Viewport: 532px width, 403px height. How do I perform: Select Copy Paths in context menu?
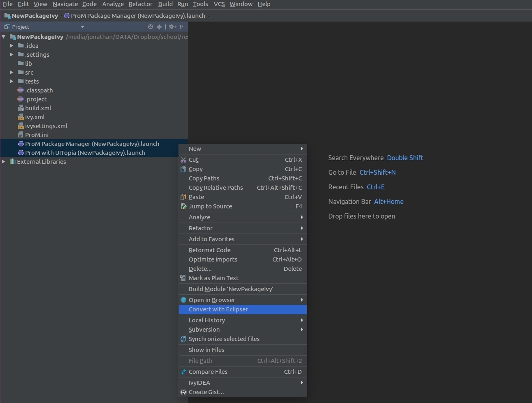click(x=243, y=178)
